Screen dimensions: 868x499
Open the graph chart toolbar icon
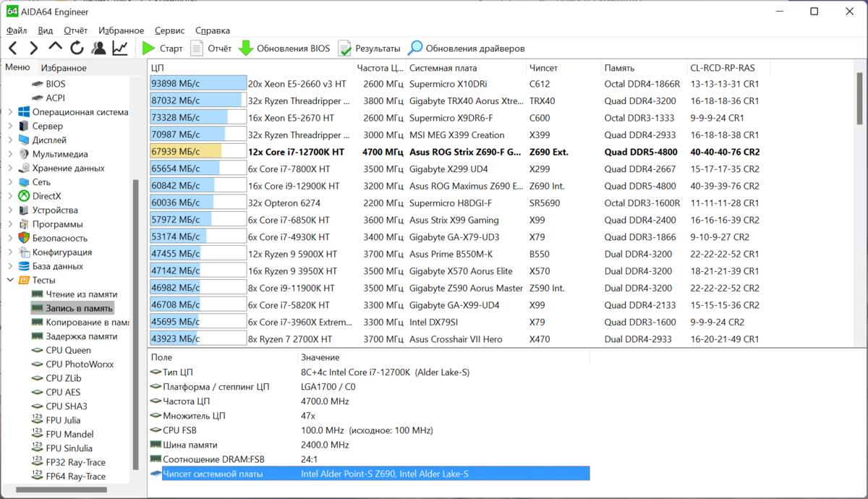[120, 48]
